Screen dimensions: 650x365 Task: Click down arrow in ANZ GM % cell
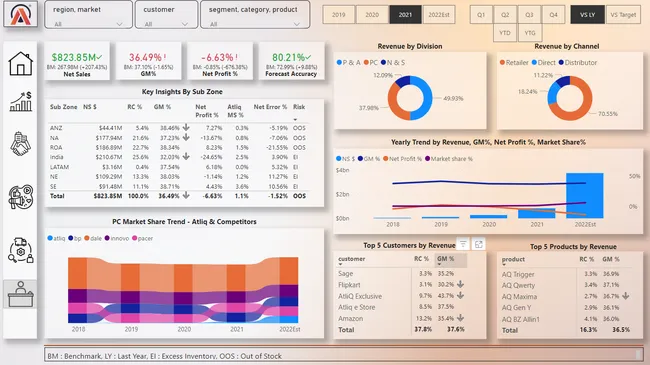point(186,127)
